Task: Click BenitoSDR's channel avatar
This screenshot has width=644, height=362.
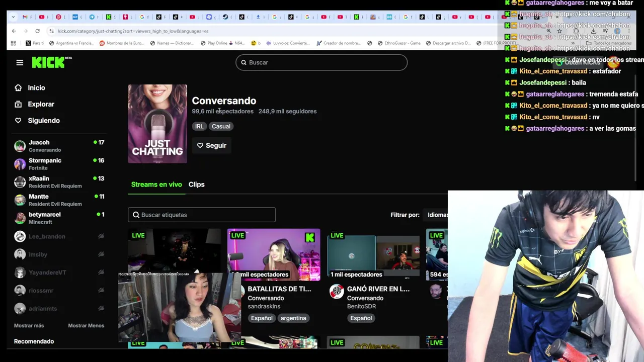Action: click(x=337, y=292)
